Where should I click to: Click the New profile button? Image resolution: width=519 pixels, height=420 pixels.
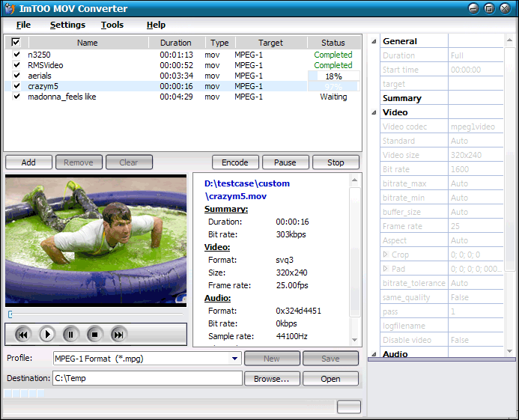(x=272, y=359)
